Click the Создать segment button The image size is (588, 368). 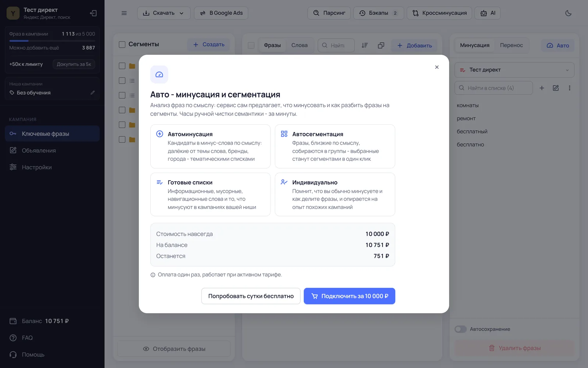209,45
